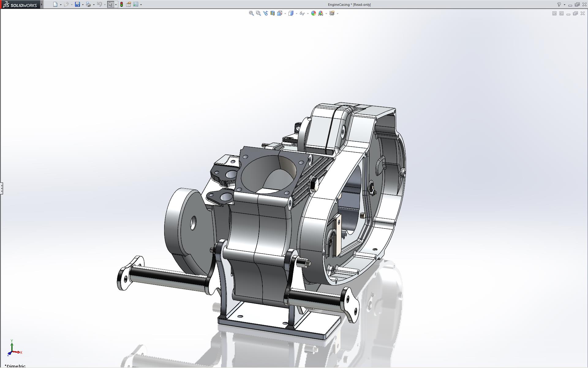The image size is (588, 368).
Task: Expand the Print icon dropdown arrow
Action: (x=94, y=5)
